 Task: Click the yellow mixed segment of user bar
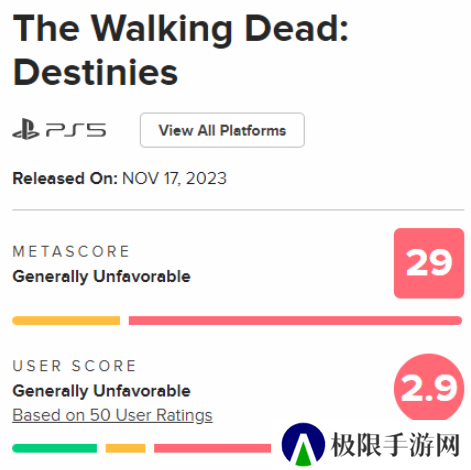125,448
